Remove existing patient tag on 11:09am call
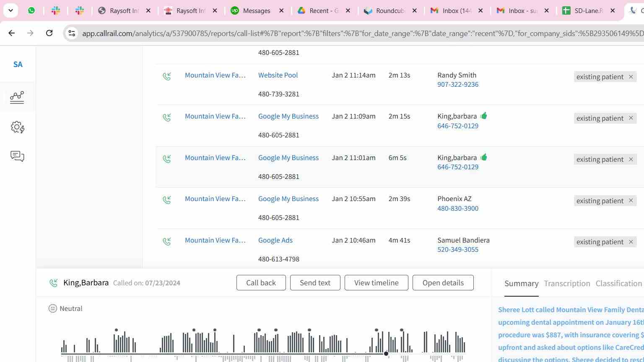This screenshot has width=644, height=362. [x=631, y=118]
